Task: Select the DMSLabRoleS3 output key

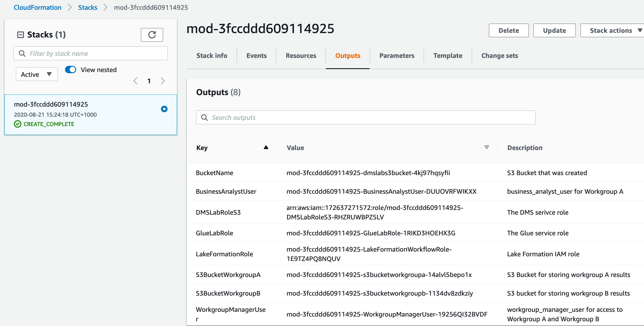Action: [x=218, y=212]
